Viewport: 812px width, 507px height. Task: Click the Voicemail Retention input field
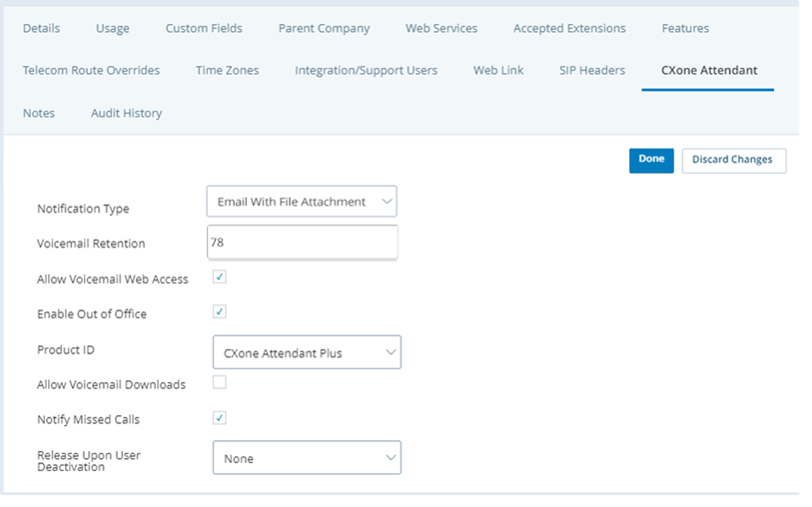303,243
